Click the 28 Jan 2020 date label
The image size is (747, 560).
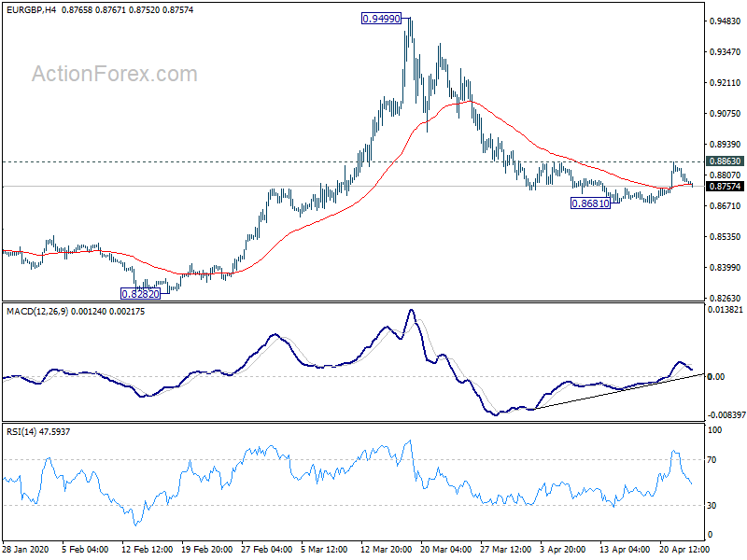(26, 549)
